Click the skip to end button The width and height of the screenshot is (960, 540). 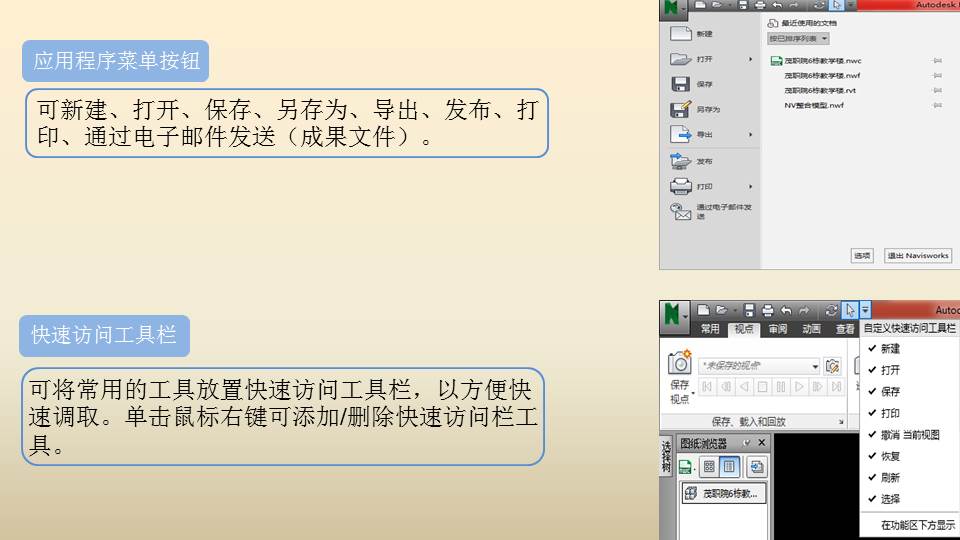836,386
